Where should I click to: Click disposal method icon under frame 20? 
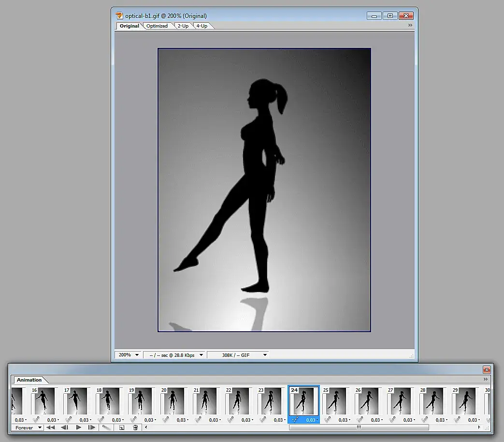click(x=166, y=420)
